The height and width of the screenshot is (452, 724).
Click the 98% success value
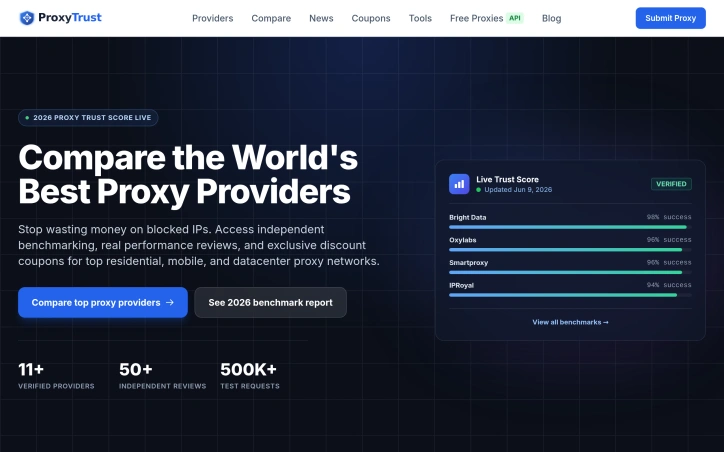[x=669, y=217]
